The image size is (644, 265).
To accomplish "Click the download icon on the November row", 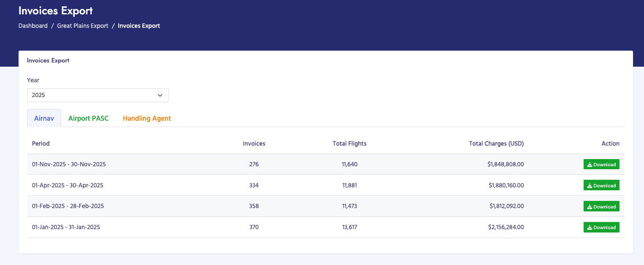I will 590,164.
